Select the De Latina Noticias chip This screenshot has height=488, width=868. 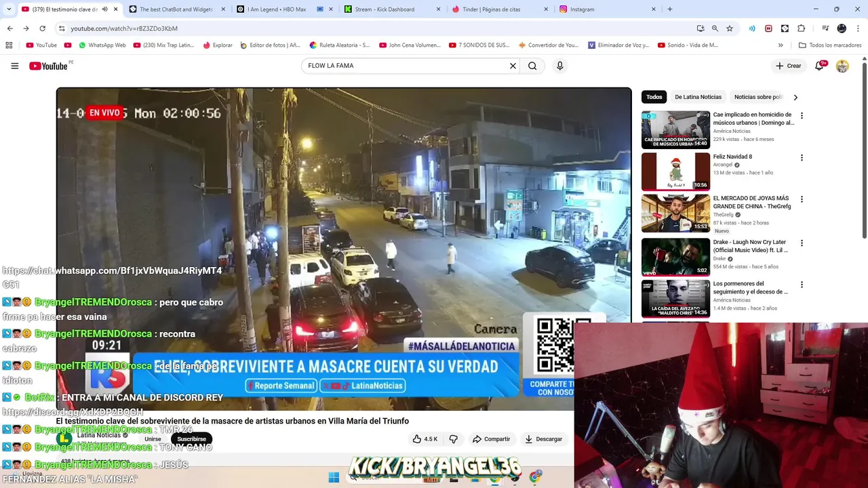(x=698, y=97)
